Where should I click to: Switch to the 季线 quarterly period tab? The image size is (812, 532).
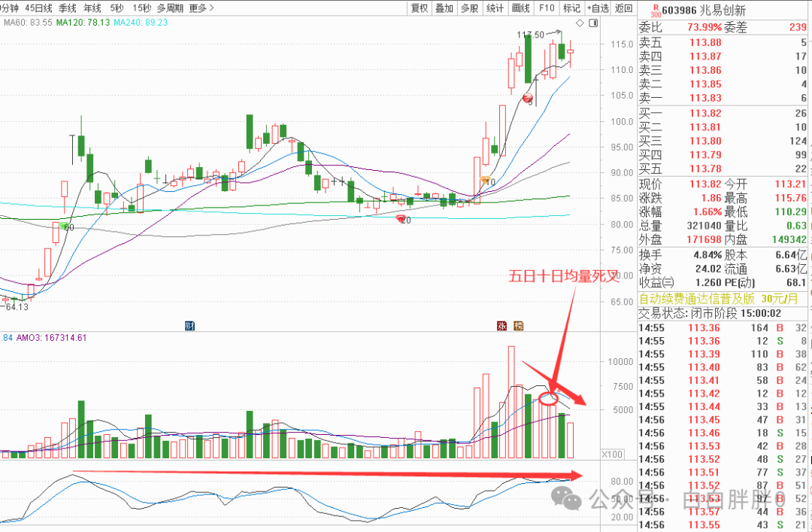(x=68, y=8)
